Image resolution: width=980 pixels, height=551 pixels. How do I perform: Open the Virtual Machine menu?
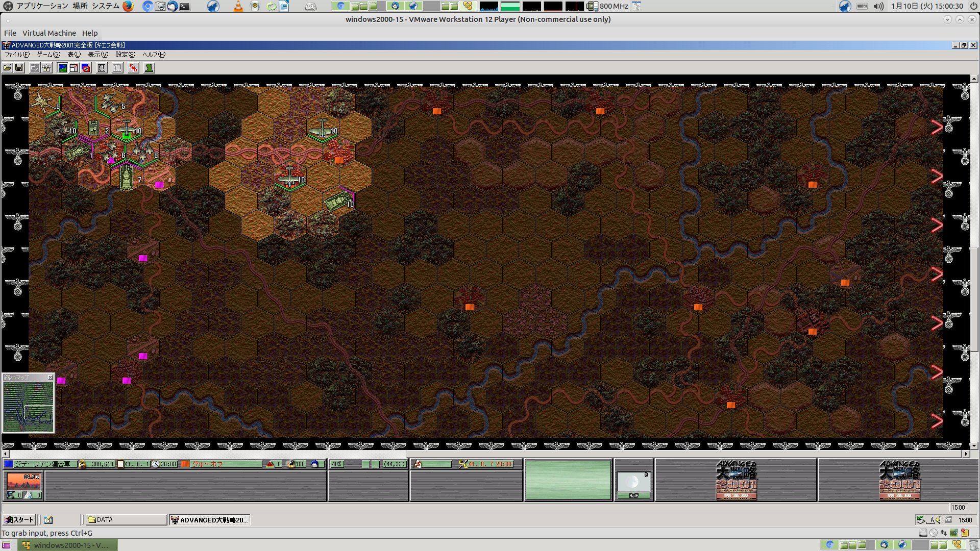coord(49,33)
